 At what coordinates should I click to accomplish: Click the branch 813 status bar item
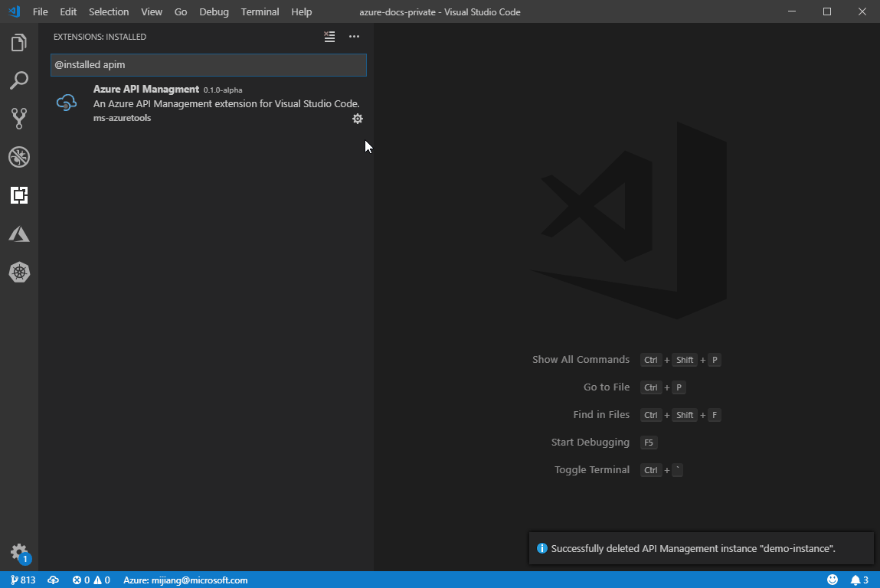pyautogui.click(x=23, y=580)
